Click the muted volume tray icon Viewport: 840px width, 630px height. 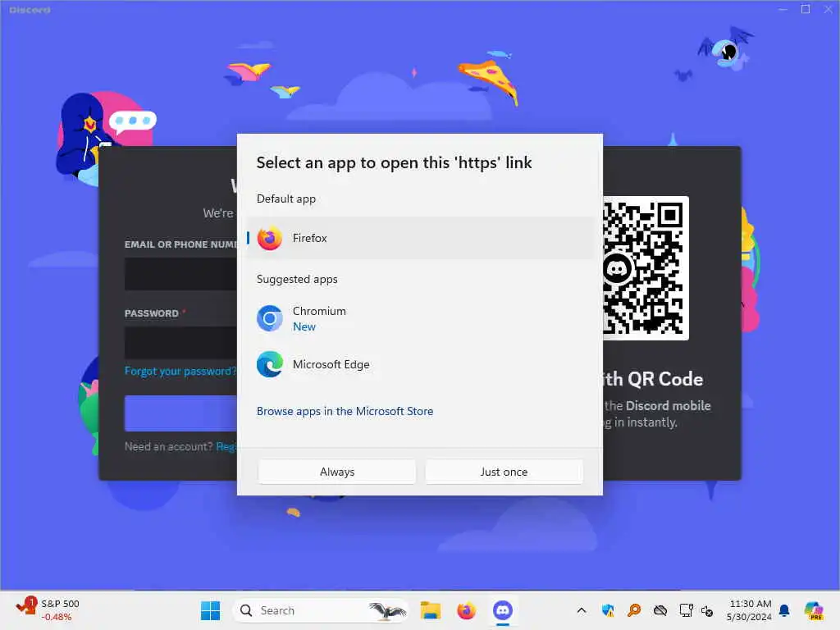[707, 610]
